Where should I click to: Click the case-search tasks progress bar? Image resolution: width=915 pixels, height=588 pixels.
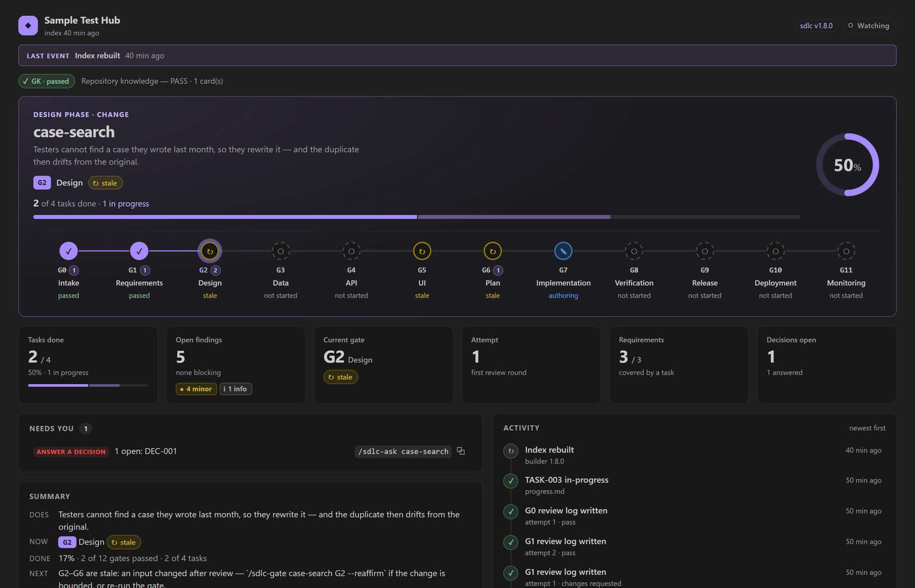click(x=417, y=217)
